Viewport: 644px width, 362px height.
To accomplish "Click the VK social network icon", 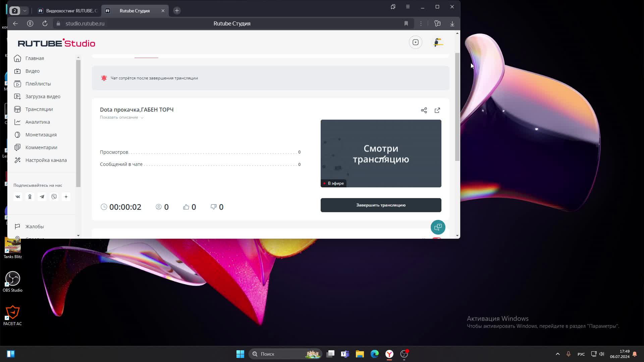I will (18, 197).
